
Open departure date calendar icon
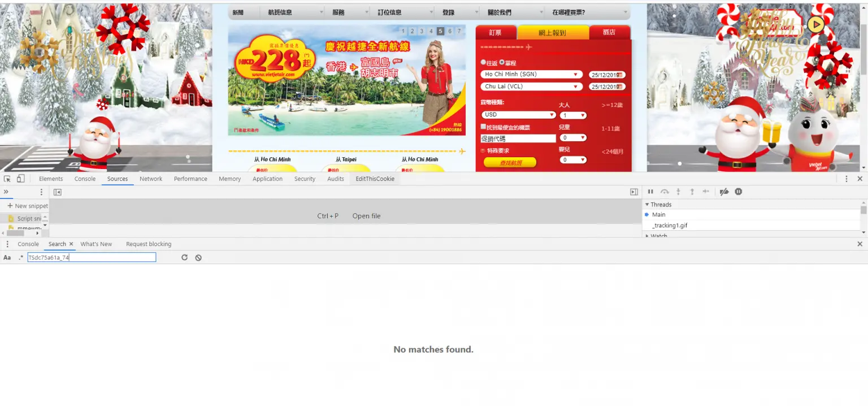pyautogui.click(x=620, y=75)
